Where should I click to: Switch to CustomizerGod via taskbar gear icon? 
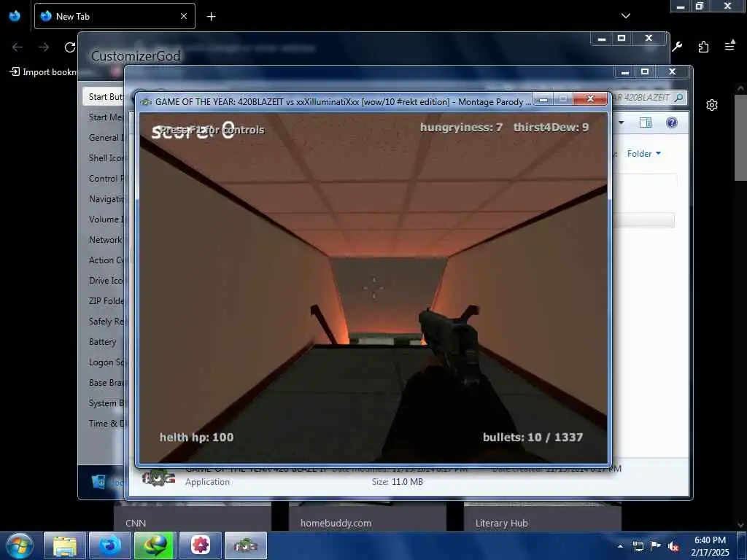[x=201, y=545]
